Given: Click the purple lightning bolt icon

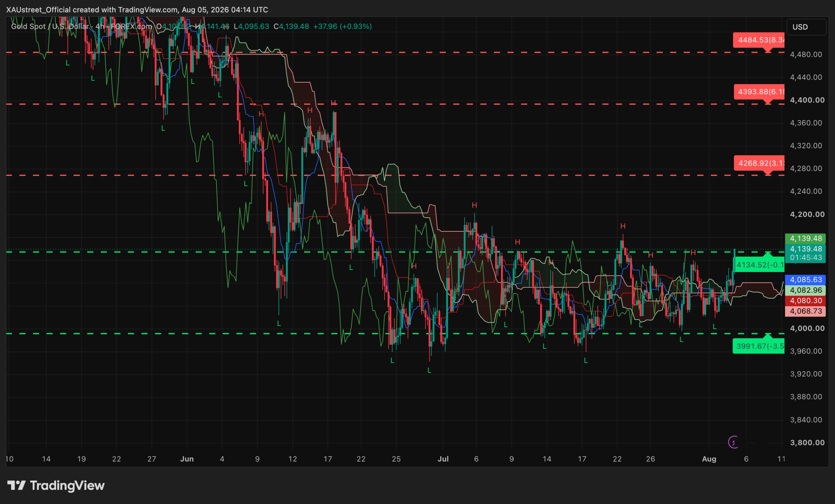Looking at the screenshot, I should coord(733,442).
